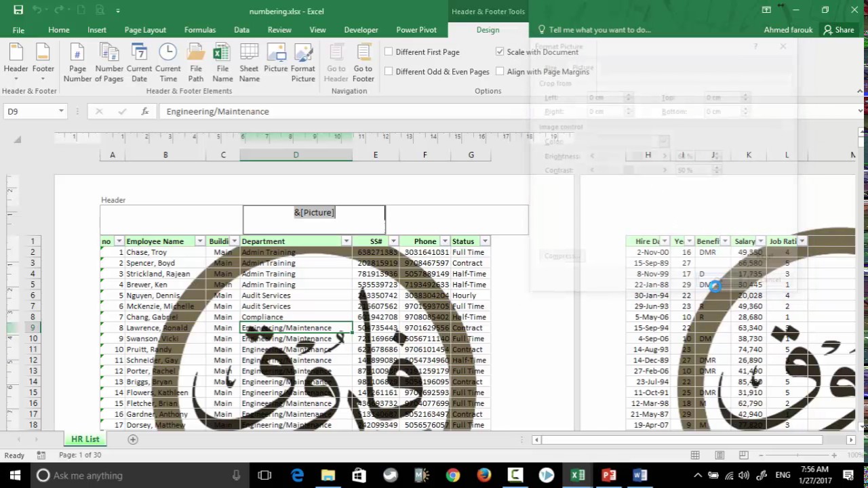Insert Current Time element
Screen dimensions: 868x488
click(x=167, y=62)
